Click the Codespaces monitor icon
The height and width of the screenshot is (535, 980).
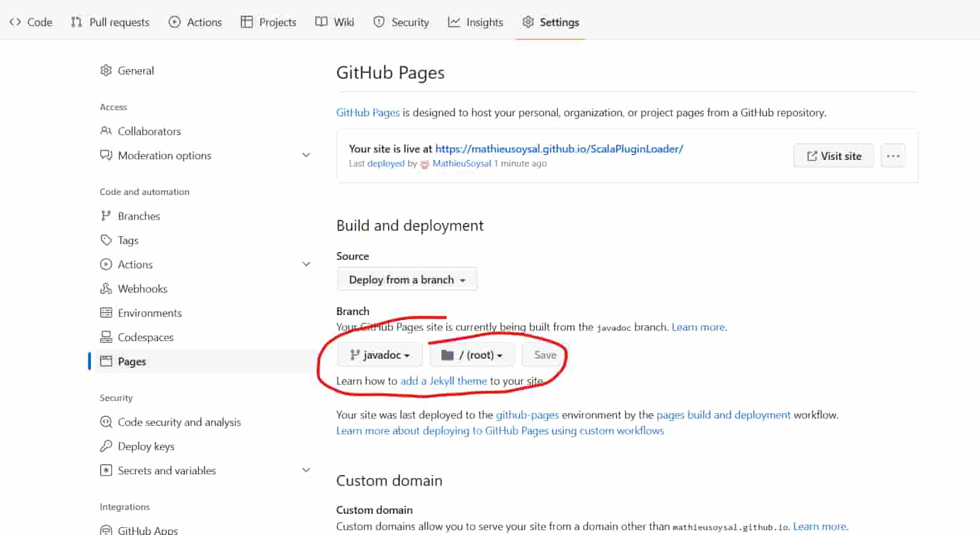pos(106,337)
